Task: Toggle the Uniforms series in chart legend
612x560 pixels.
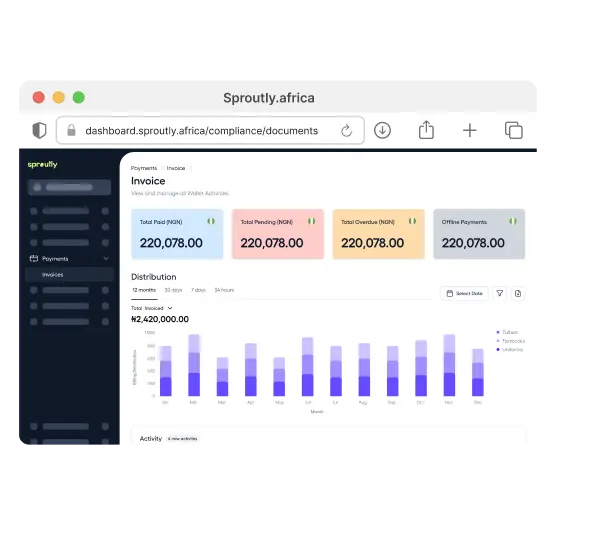Action: tap(510, 349)
